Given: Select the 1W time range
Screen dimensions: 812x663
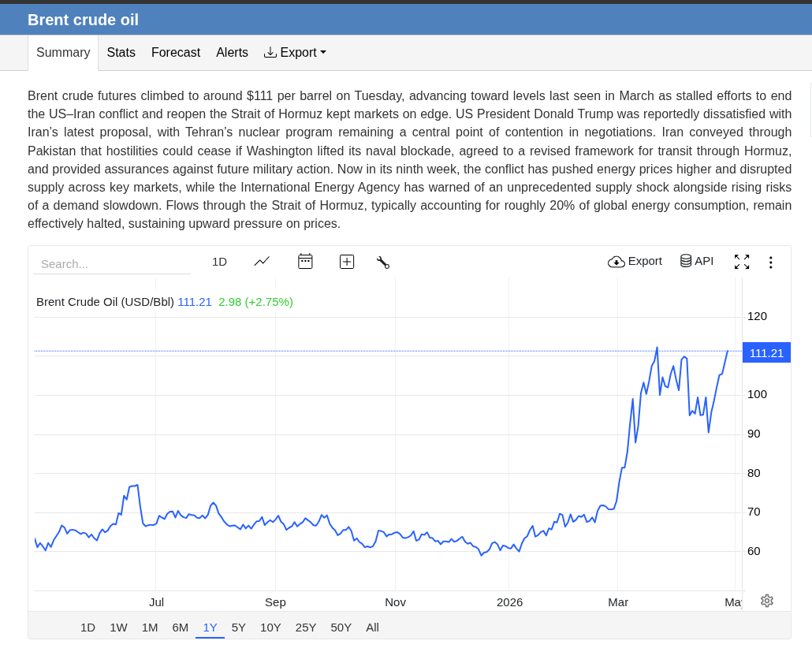Looking at the screenshot, I should click(118, 628).
